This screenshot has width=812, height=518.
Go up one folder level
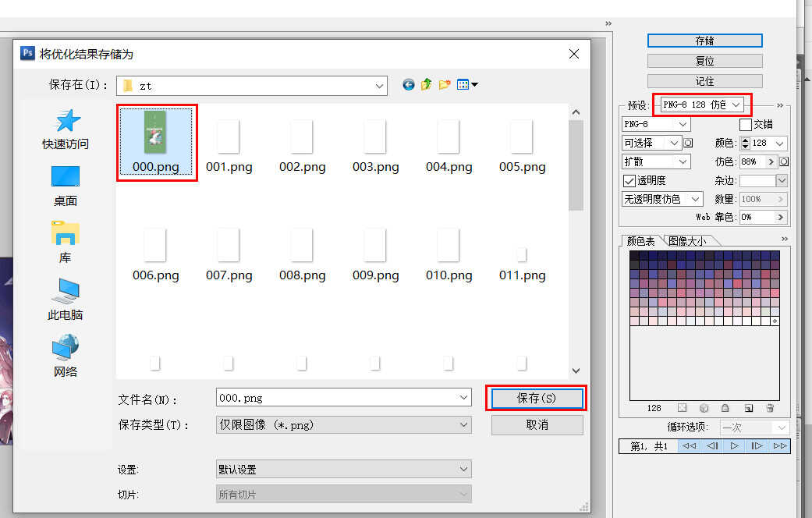click(426, 84)
